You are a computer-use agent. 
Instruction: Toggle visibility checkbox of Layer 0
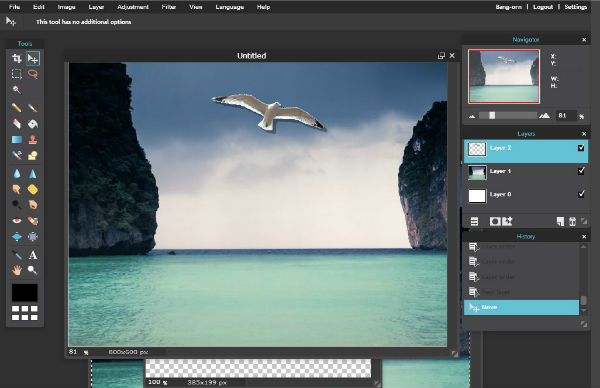581,194
